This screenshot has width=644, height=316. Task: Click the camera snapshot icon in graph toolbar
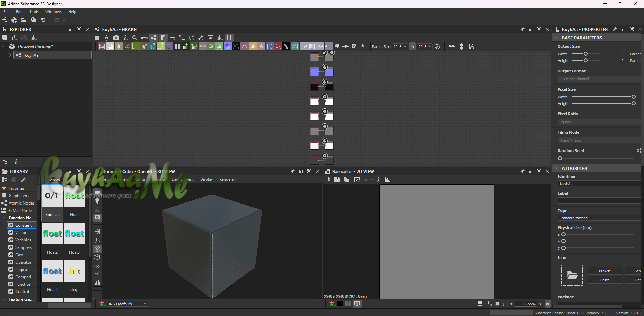[x=116, y=38]
